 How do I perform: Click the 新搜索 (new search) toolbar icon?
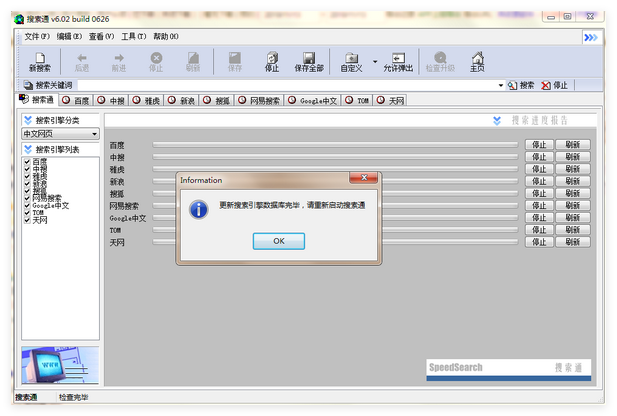[x=40, y=62]
